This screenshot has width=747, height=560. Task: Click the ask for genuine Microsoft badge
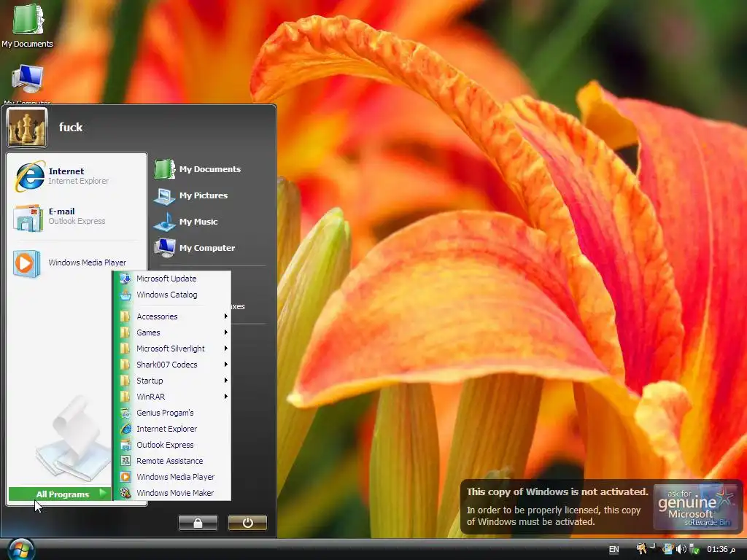pyautogui.click(x=695, y=507)
